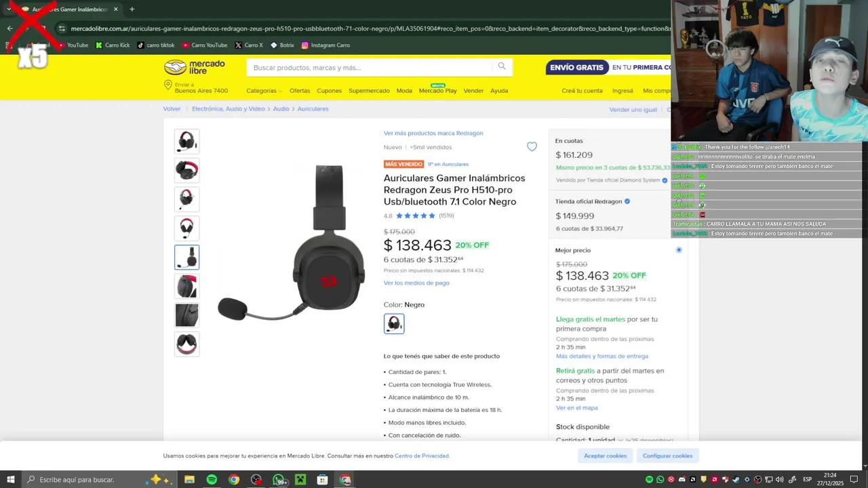The height and width of the screenshot is (488, 868).
Task: Select the second product thumbnail with red headband
Action: point(186,171)
